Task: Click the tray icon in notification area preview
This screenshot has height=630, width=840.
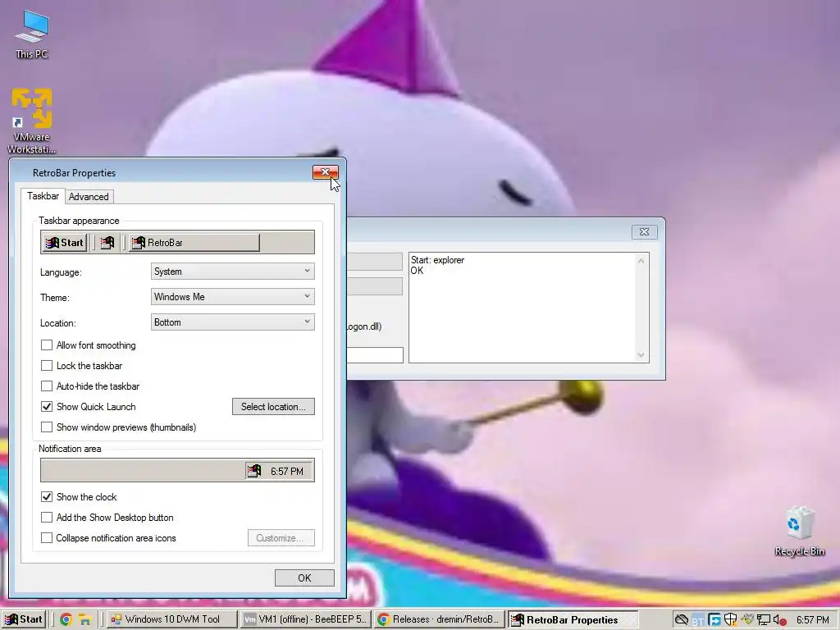Action: point(254,471)
